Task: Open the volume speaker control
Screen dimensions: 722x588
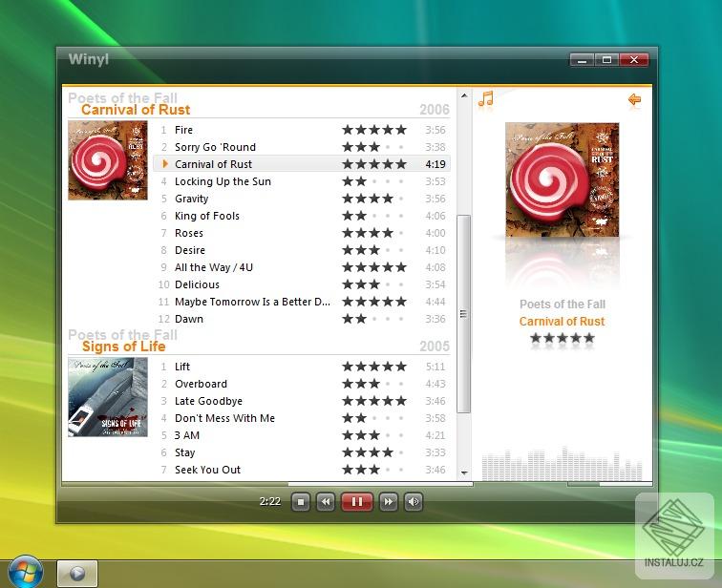Action: (413, 501)
